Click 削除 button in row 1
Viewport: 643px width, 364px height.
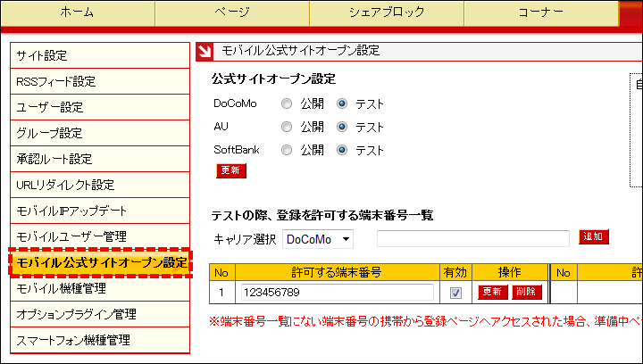click(x=527, y=292)
